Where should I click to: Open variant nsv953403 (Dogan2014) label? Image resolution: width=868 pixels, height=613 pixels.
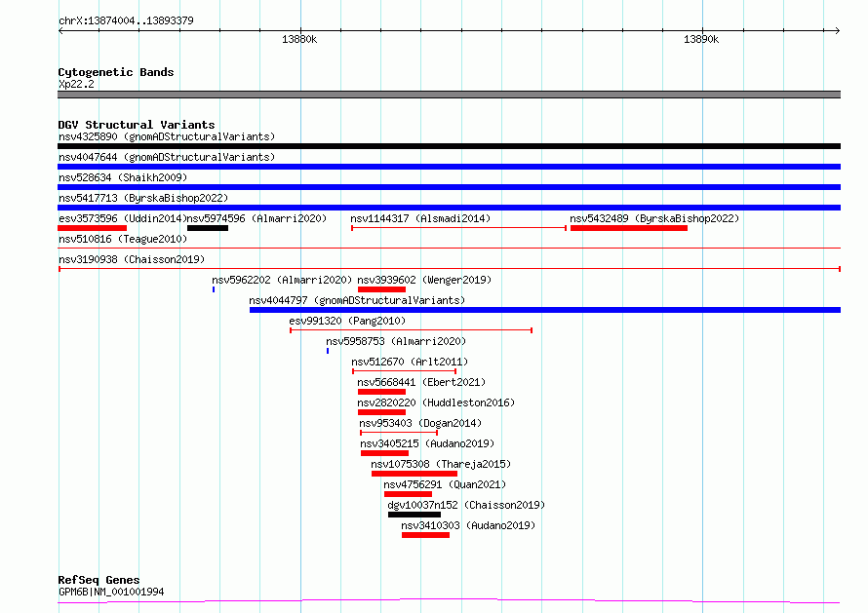420,423
